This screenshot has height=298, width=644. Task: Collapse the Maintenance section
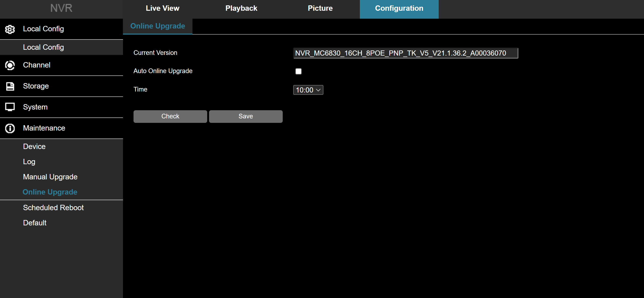click(62, 128)
